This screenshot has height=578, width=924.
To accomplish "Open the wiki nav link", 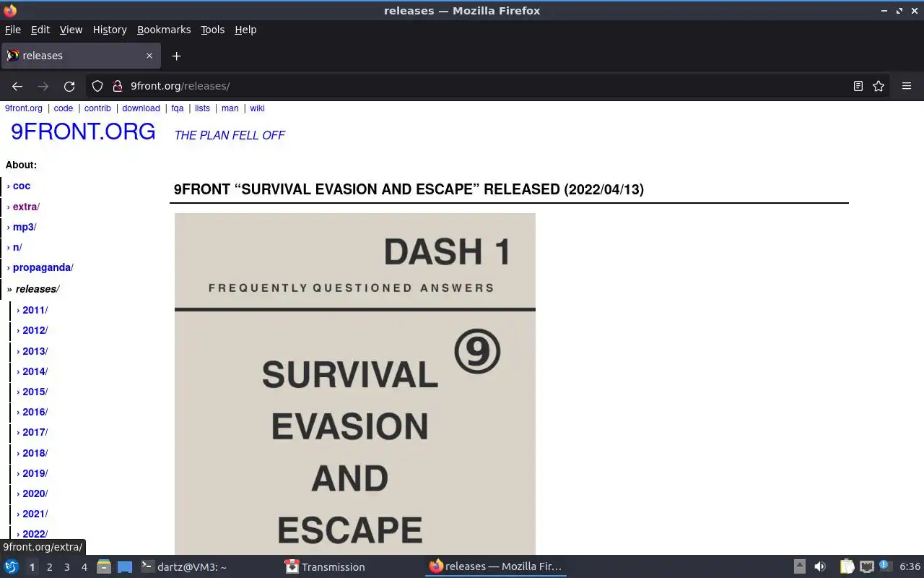I will (257, 108).
